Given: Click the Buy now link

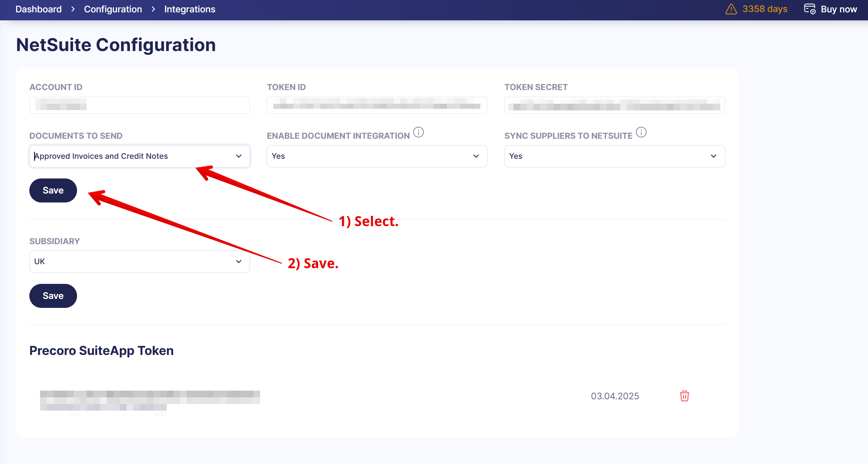Looking at the screenshot, I should coord(838,9).
